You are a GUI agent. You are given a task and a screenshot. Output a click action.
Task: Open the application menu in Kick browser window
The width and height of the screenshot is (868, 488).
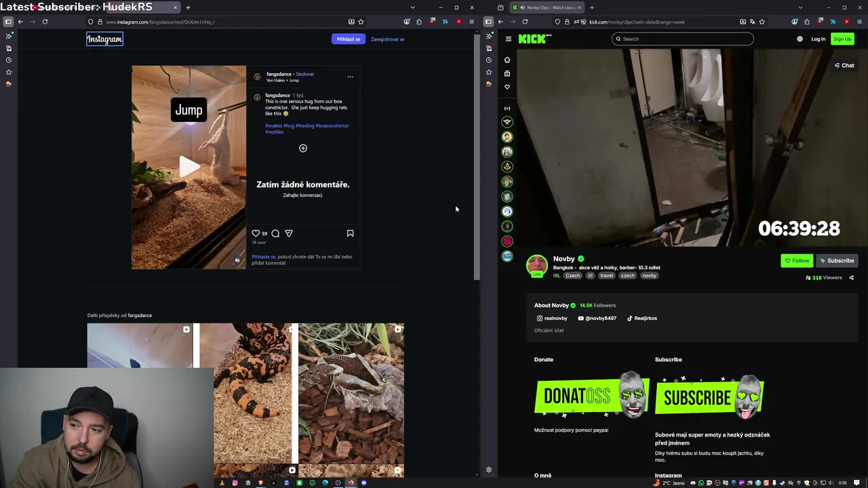859,22
